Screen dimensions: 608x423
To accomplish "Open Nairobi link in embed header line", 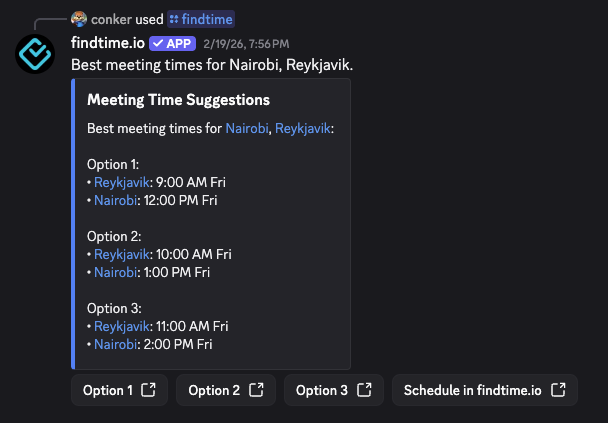I will pyautogui.click(x=247, y=128).
